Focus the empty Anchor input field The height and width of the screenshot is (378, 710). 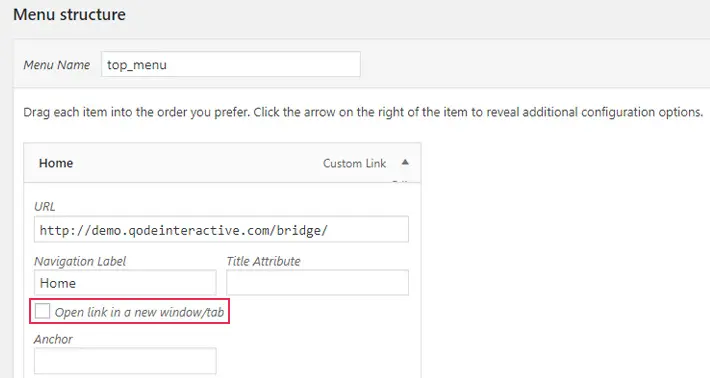tap(125, 361)
